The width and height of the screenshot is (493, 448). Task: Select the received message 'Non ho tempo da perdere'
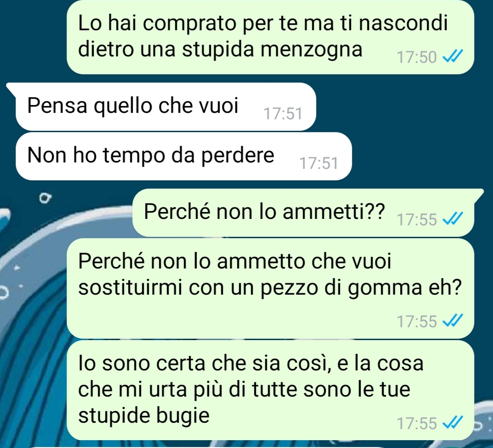tap(184, 156)
